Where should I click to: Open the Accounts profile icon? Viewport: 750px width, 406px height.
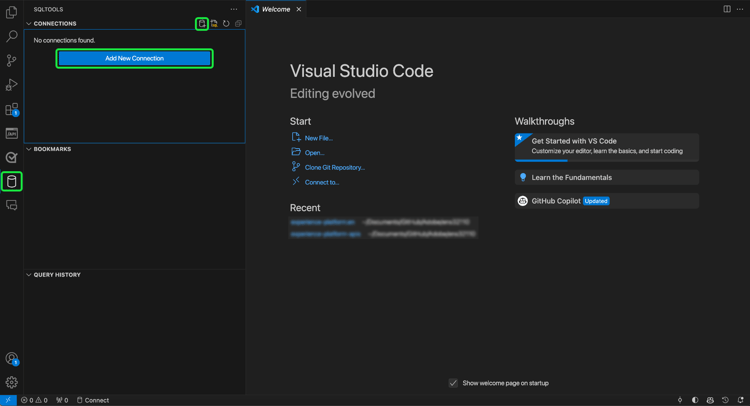[12, 358]
